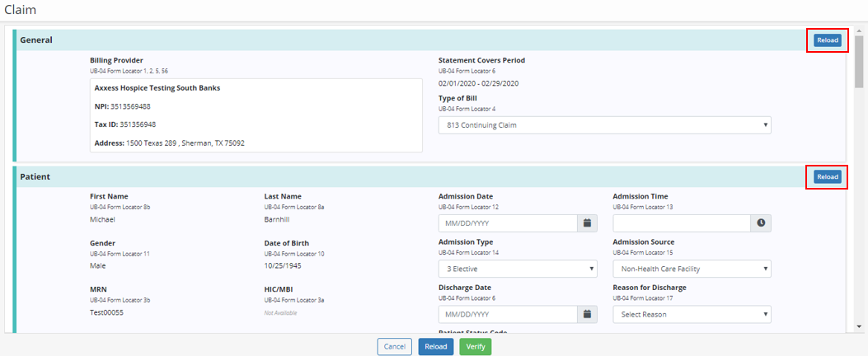Click Reload in the General section
This screenshot has height=356, width=868.
[827, 40]
